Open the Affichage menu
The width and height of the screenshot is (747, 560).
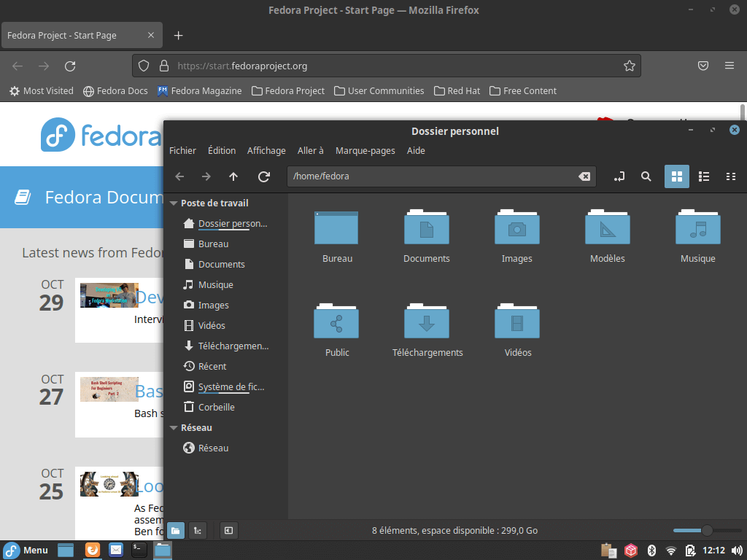click(x=266, y=150)
